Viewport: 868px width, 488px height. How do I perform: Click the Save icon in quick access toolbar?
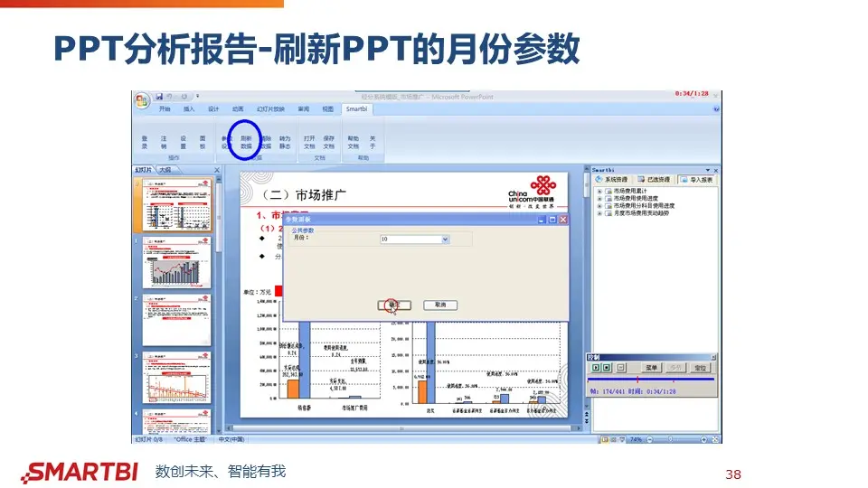pyautogui.click(x=159, y=97)
